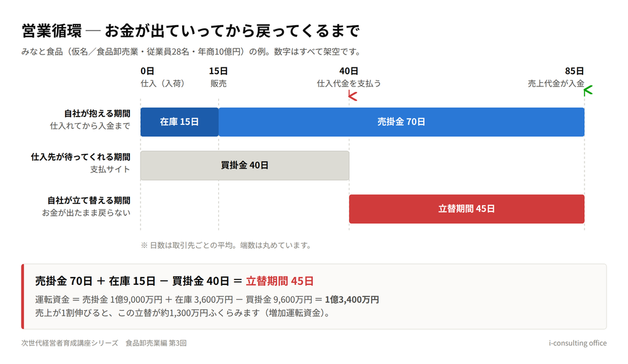Click the 40日 仕入代金を支払う label
The width and height of the screenshot is (628, 364).
pos(349,77)
